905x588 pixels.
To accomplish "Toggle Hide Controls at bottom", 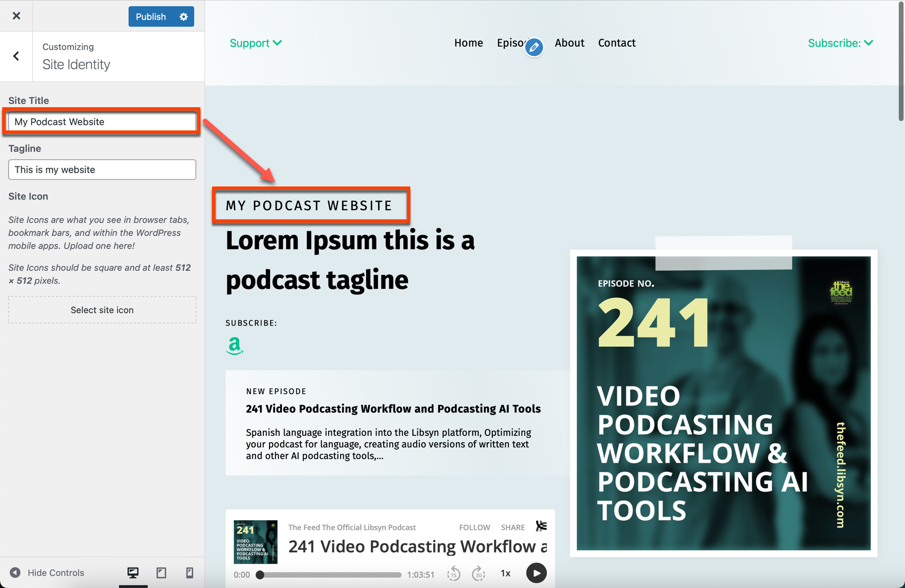I will click(47, 572).
